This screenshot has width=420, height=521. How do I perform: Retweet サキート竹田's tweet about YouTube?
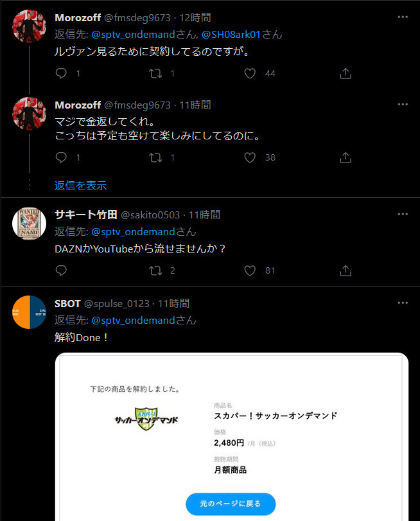click(x=155, y=271)
